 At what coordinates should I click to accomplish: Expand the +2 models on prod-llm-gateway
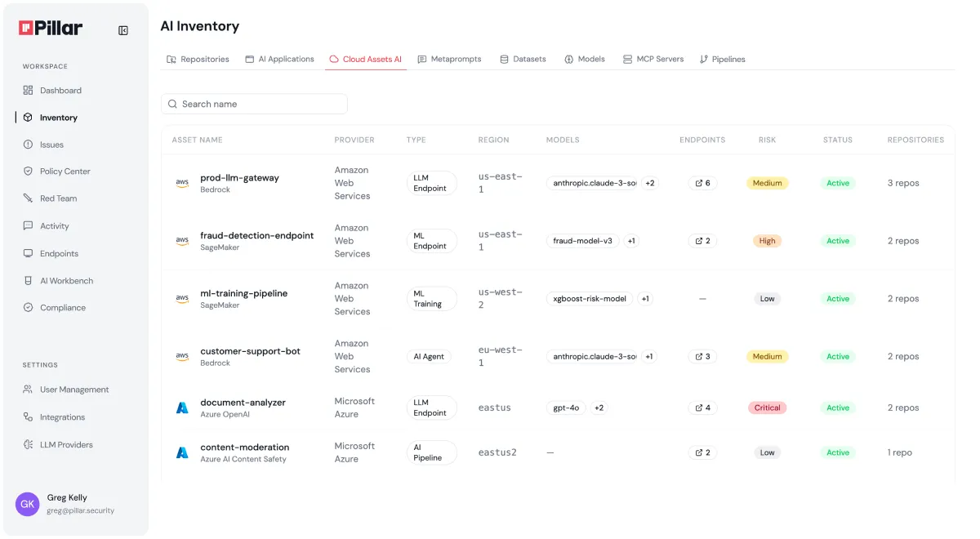tap(650, 183)
